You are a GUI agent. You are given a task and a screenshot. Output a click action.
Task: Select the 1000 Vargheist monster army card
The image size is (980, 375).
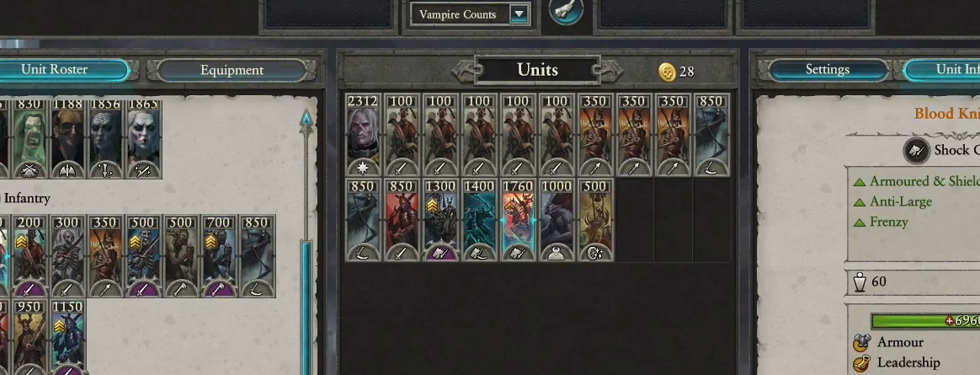pos(557,220)
